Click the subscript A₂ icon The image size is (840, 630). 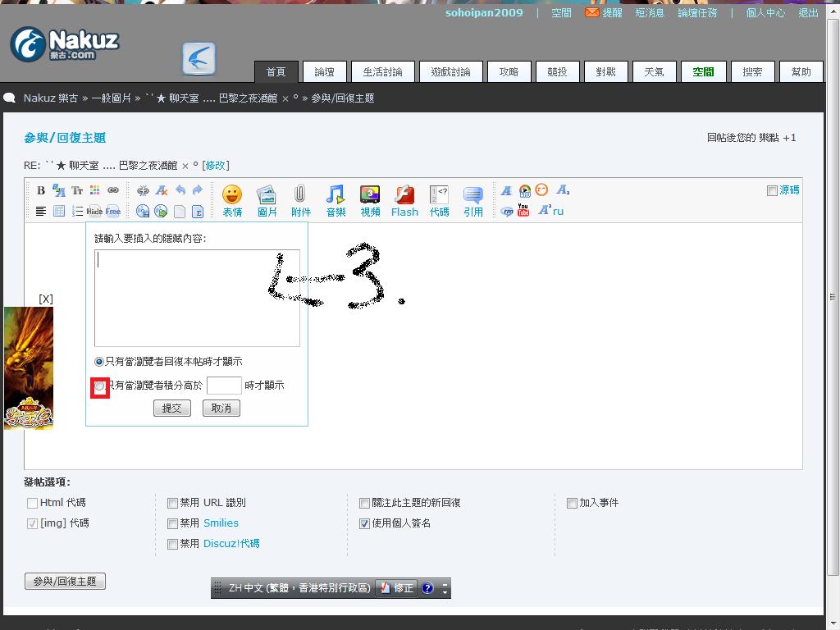tap(563, 189)
